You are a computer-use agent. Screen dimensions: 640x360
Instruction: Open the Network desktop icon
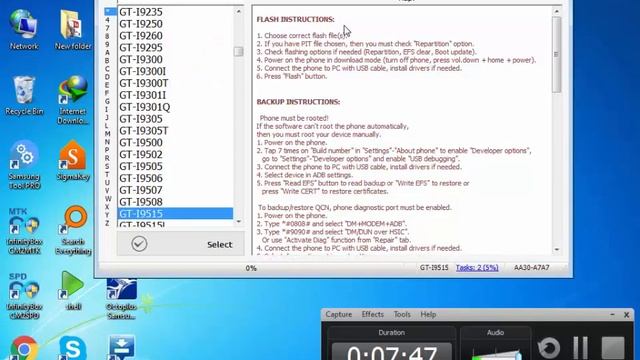point(24,29)
